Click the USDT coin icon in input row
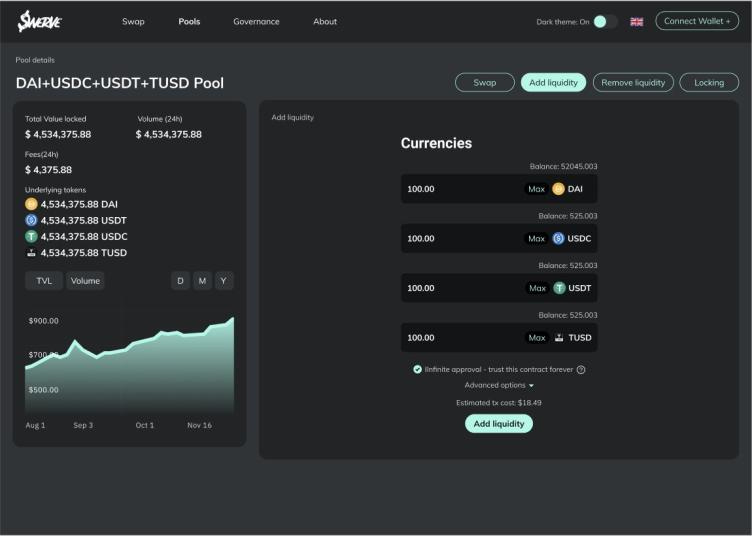 (x=559, y=288)
